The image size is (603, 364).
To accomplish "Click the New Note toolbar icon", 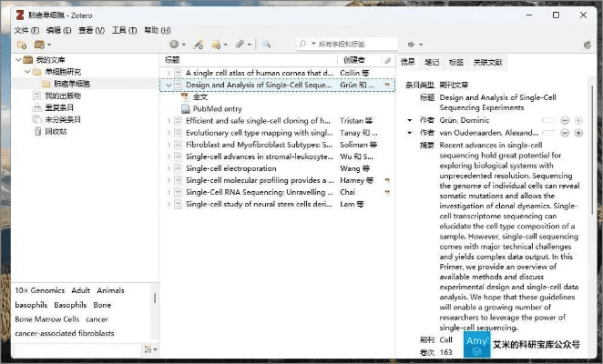I will pos(218,44).
